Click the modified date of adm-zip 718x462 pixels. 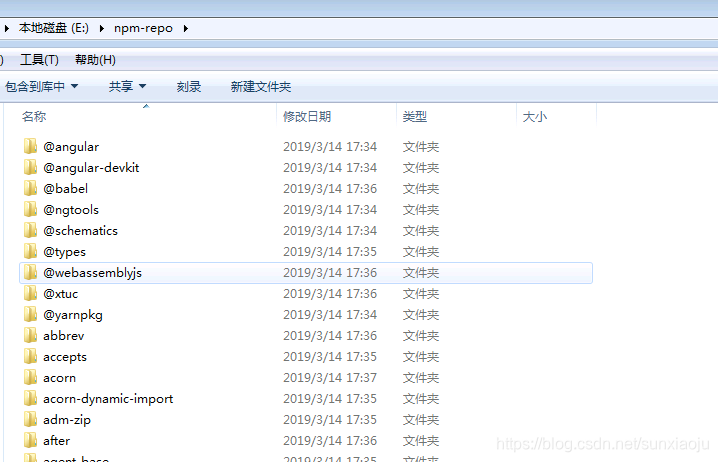pos(330,420)
